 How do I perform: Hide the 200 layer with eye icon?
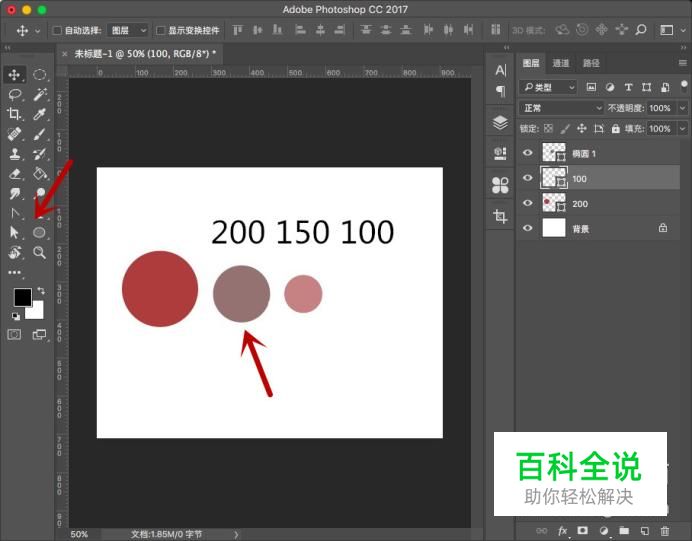tap(528, 203)
